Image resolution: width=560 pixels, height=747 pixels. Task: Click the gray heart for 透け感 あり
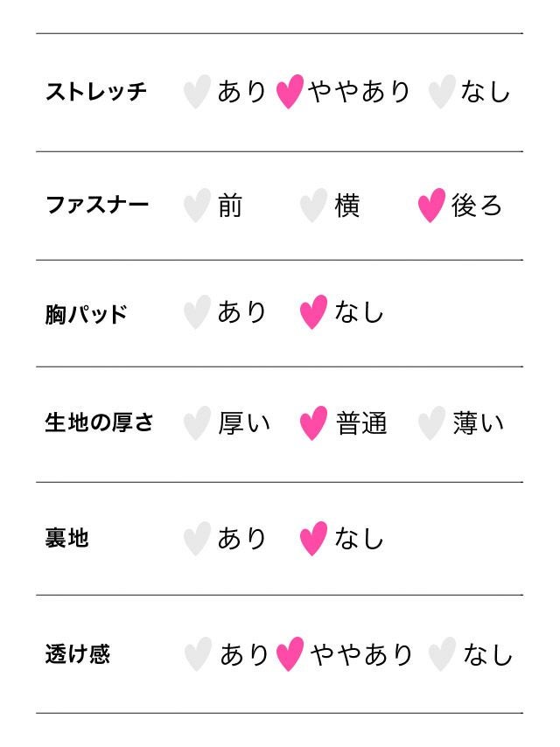[x=199, y=654]
